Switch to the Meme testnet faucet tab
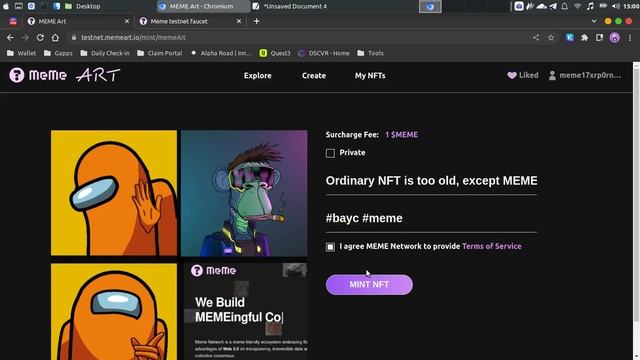 coord(190,21)
